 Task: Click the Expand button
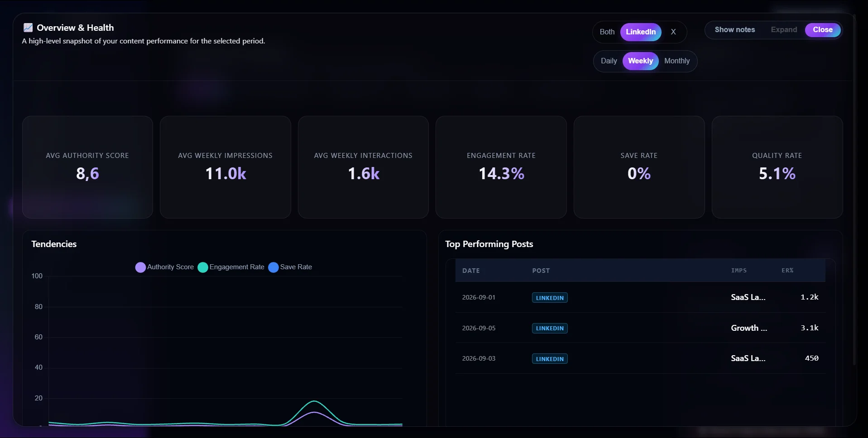coord(784,30)
